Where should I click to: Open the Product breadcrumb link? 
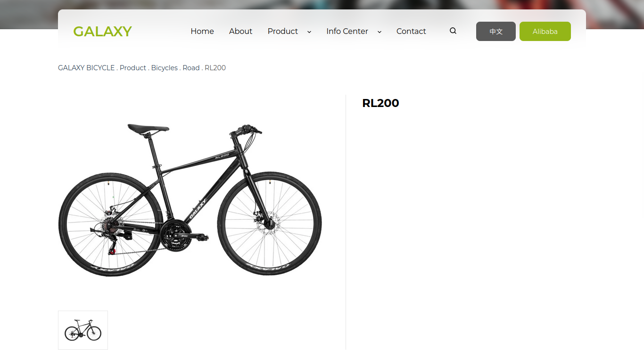point(133,68)
